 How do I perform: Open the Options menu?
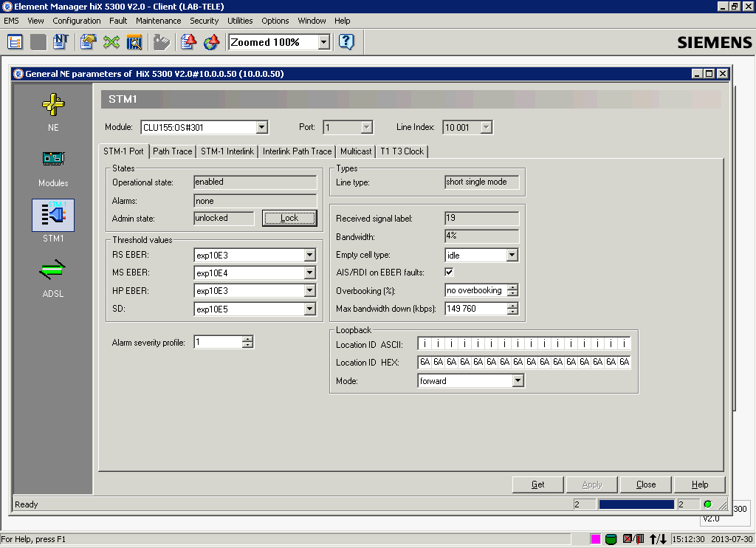pyautogui.click(x=275, y=21)
